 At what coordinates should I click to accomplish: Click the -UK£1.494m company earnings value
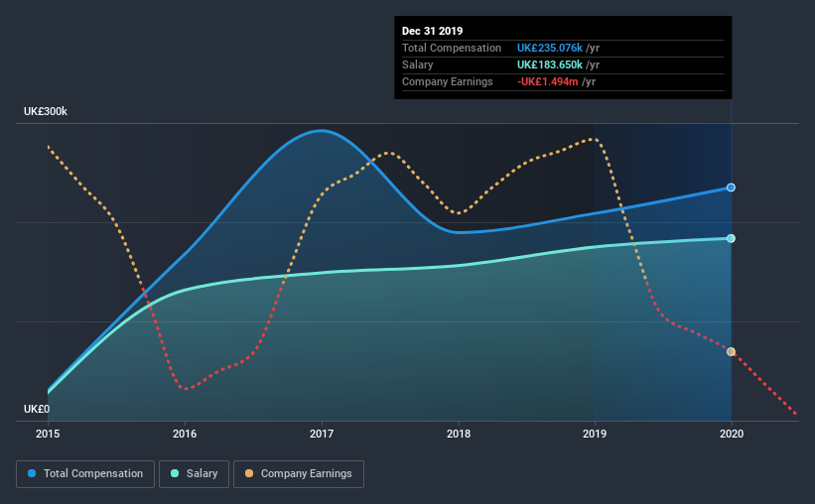[x=547, y=81]
